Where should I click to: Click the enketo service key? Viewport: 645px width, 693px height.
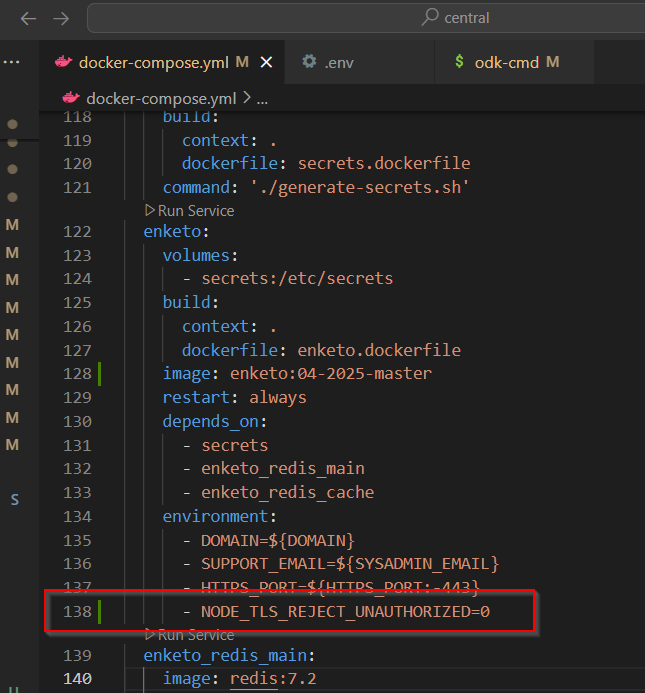click(x=172, y=232)
